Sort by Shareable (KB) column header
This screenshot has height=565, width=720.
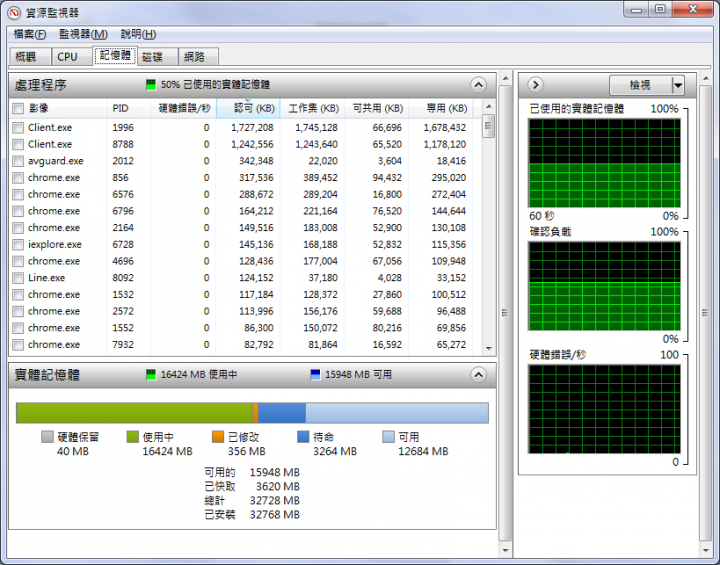pyautogui.click(x=377, y=108)
